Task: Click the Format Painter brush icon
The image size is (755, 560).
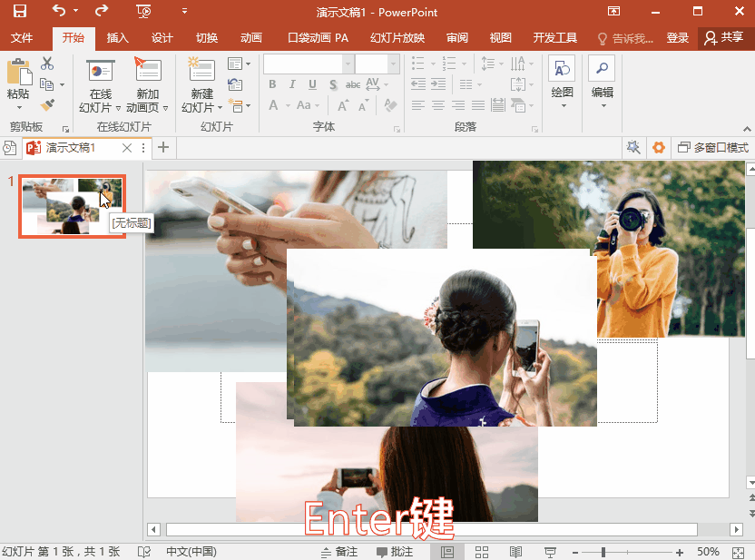Action: pos(47,105)
